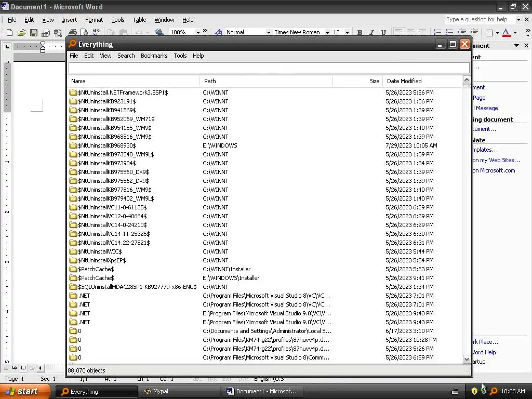Set Align Right in Word toolbar
Image resolution: width=532 pixels, height=399 pixels.
click(422, 32)
